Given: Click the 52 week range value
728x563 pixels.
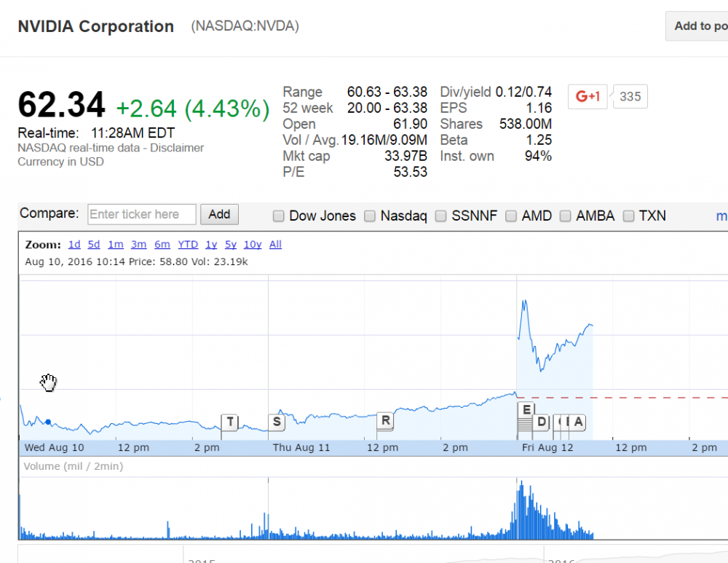Looking at the screenshot, I should pos(387,108).
